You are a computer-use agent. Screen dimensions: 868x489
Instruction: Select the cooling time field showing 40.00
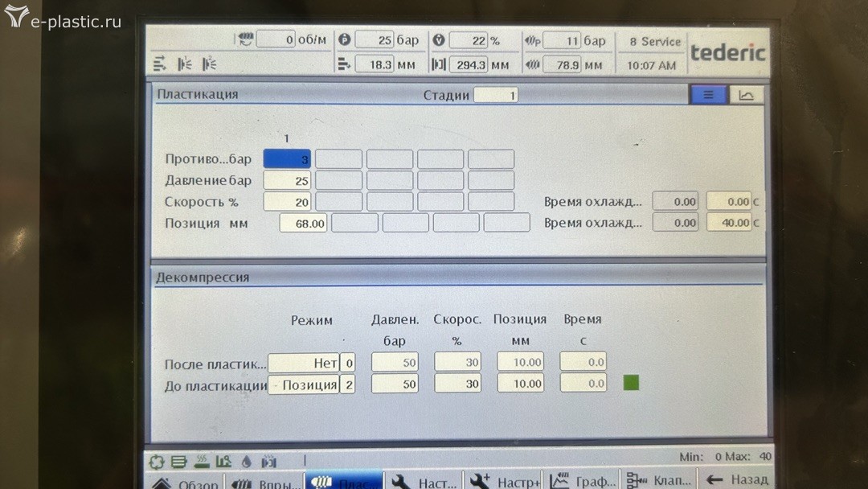tap(729, 223)
